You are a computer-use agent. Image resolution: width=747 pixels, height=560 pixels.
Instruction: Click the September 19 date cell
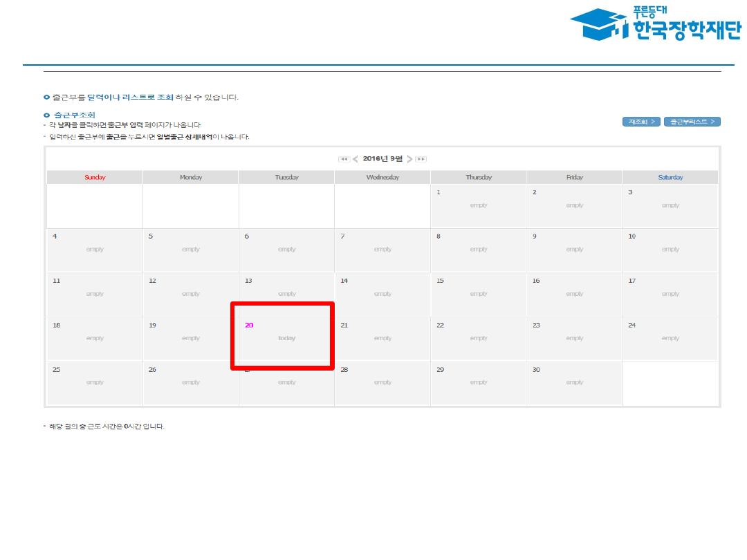coord(190,338)
